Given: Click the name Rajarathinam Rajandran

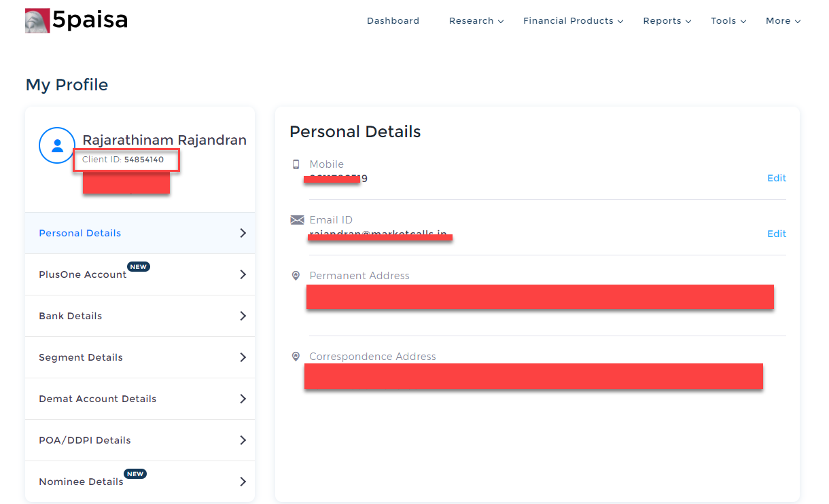Looking at the screenshot, I should click(x=164, y=140).
